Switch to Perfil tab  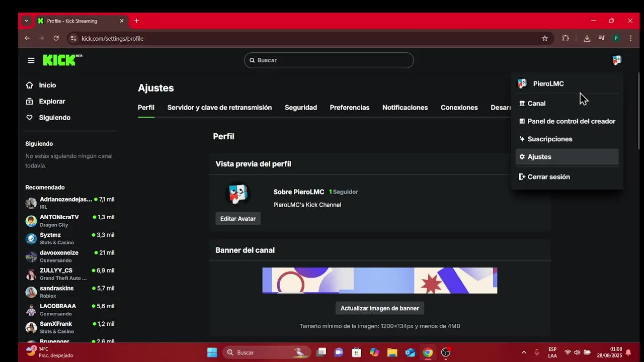[146, 108]
